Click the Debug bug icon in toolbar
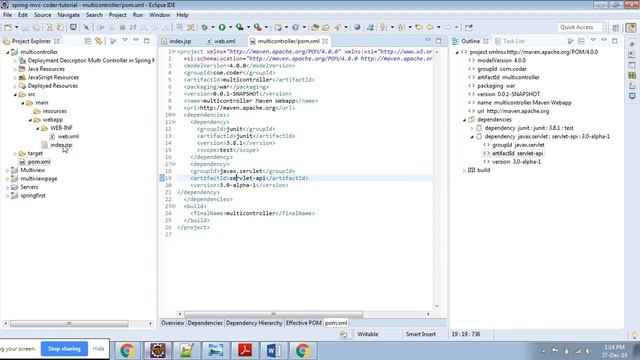Image resolution: width=640 pixels, height=360 pixels. tap(204, 27)
